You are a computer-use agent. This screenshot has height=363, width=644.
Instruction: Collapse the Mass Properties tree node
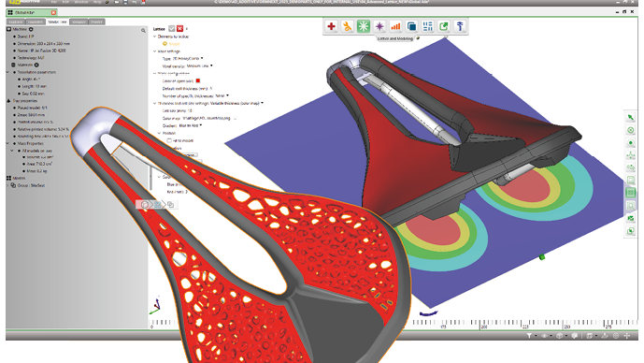coord(7,143)
